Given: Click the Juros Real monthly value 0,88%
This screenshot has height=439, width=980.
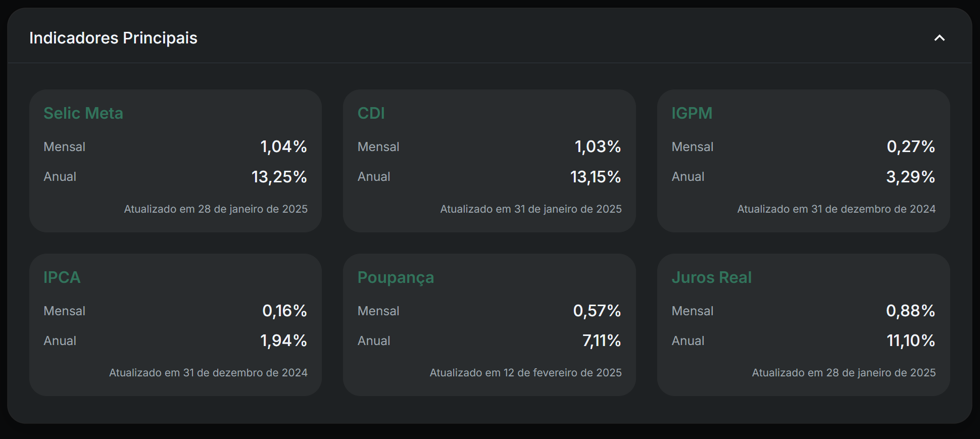Looking at the screenshot, I should click(x=911, y=311).
